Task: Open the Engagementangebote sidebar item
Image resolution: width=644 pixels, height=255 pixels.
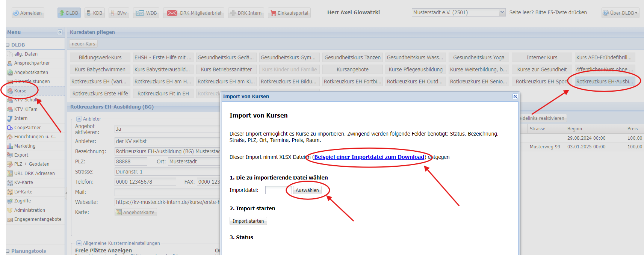Action: (x=38, y=219)
